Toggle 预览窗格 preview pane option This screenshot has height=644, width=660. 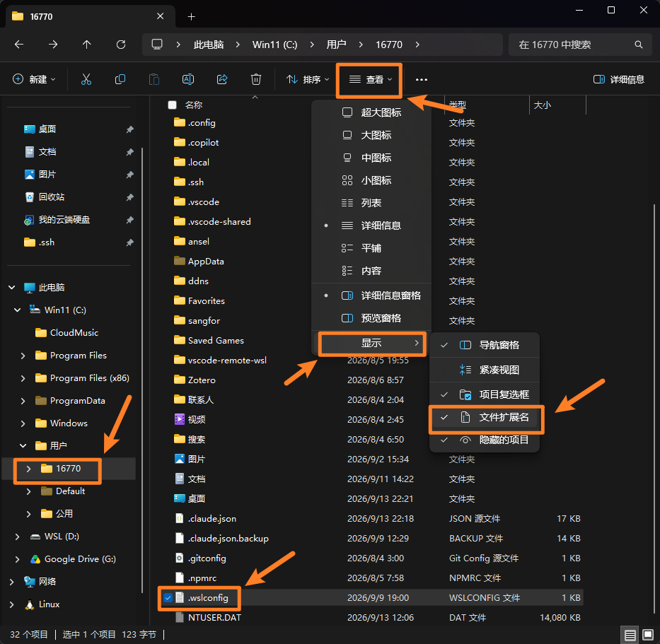371,318
